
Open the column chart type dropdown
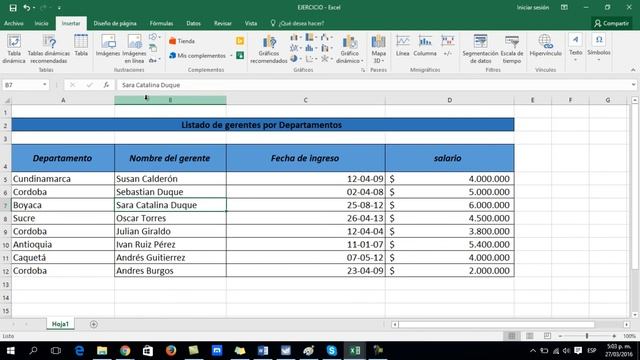coord(296,38)
